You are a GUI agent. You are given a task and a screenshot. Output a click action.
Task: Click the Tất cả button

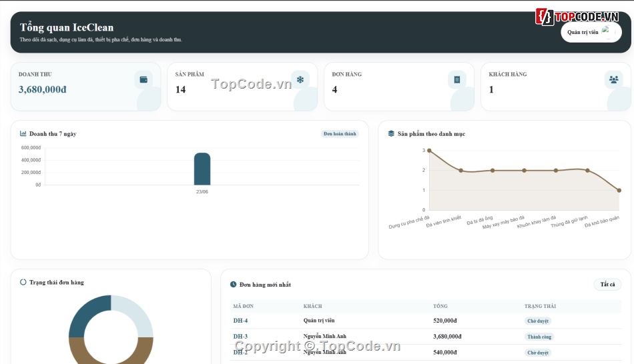[x=607, y=285]
